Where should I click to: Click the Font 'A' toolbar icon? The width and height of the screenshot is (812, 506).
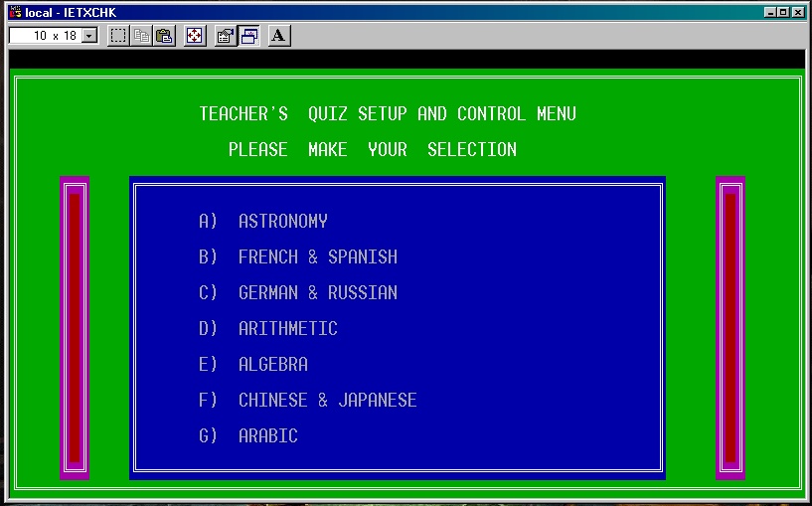[x=279, y=36]
